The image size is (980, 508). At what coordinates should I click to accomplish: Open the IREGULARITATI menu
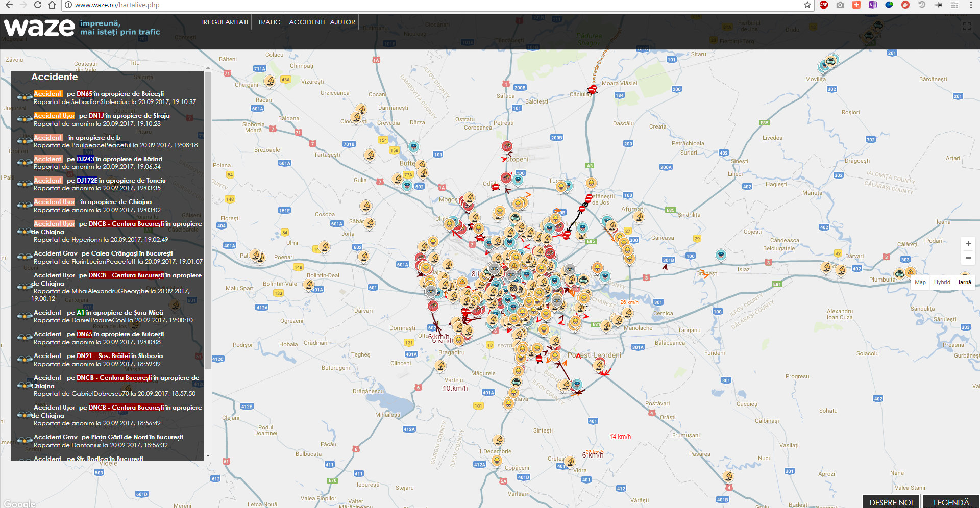pos(225,22)
